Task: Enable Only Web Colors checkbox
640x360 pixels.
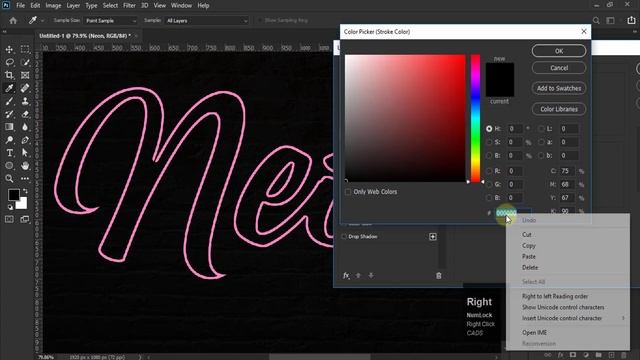Action: [348, 192]
